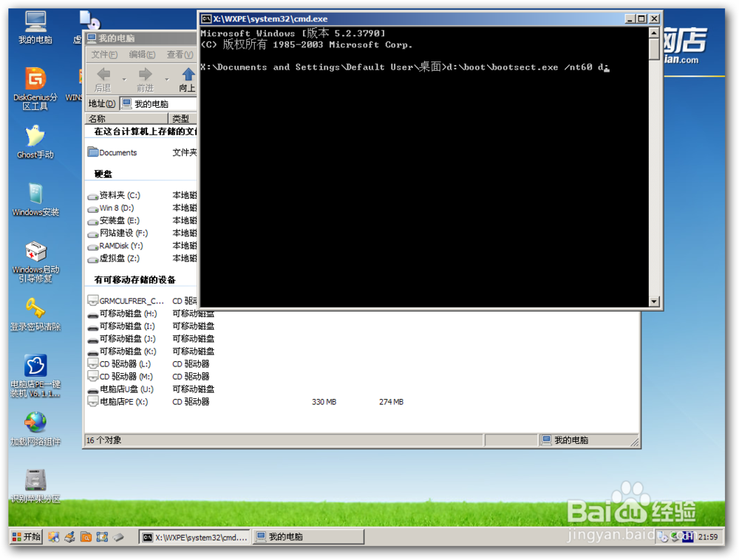Select 电脑店U盘 (U:) entry
This screenshot has width=739, height=560.
tap(120, 389)
